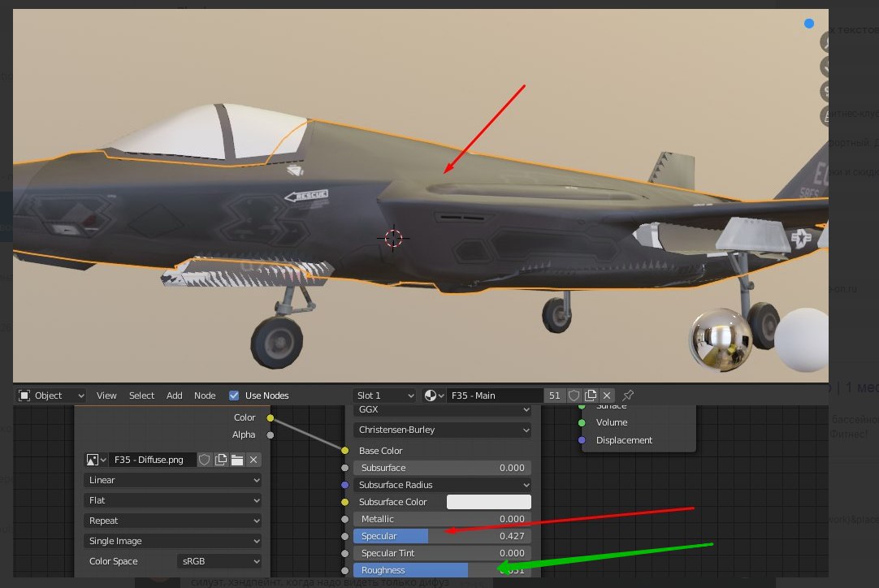Open the Slot 1 material slot dropdown
The height and width of the screenshot is (588, 879).
point(384,396)
